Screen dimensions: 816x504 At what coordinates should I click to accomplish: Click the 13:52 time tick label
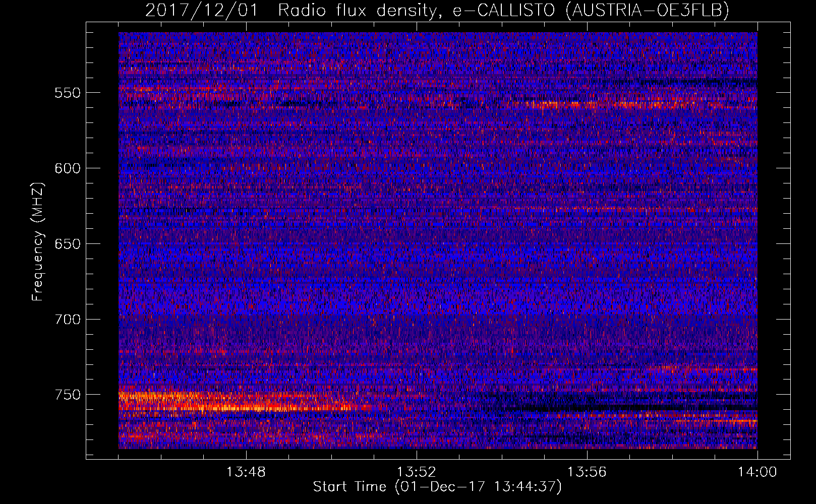[x=417, y=472]
